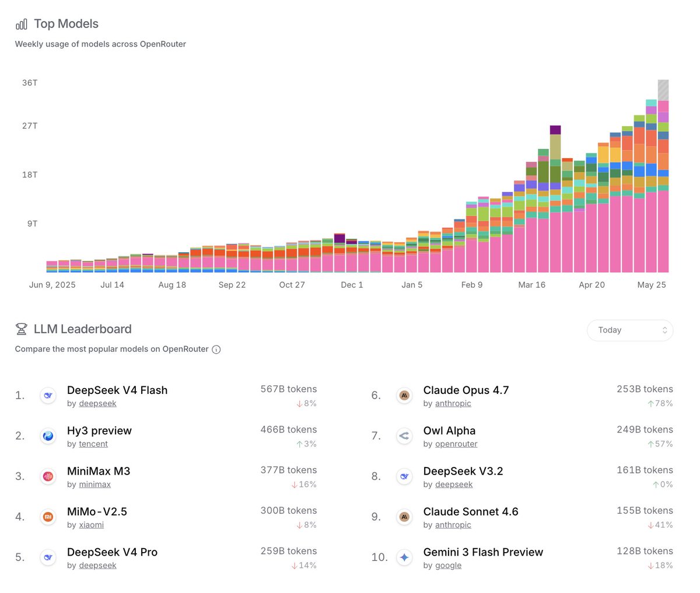Open the Claude Opus 4.7 model title
700x593 pixels.
point(466,390)
